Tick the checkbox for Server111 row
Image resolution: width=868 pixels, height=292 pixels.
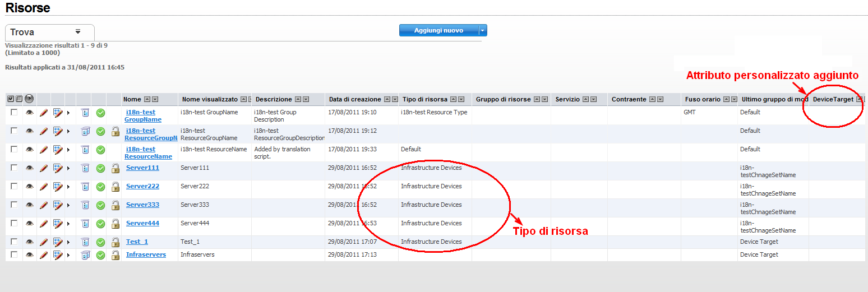pos(14,168)
